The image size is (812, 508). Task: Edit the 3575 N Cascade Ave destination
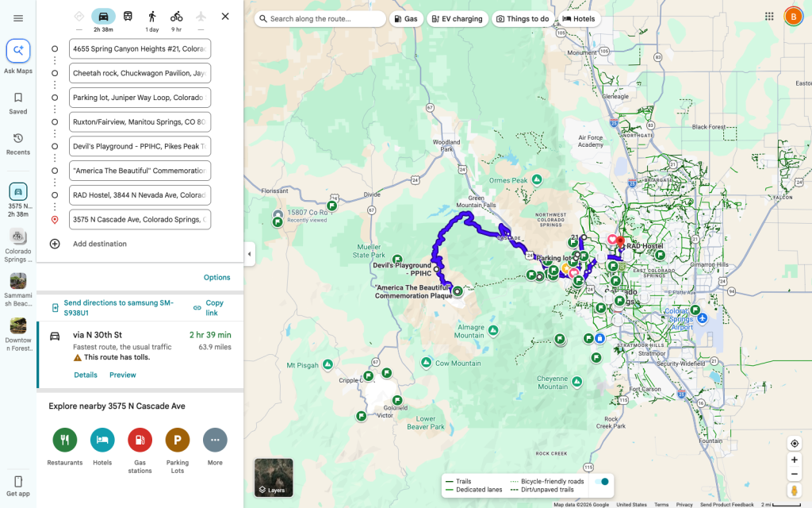[140, 219]
